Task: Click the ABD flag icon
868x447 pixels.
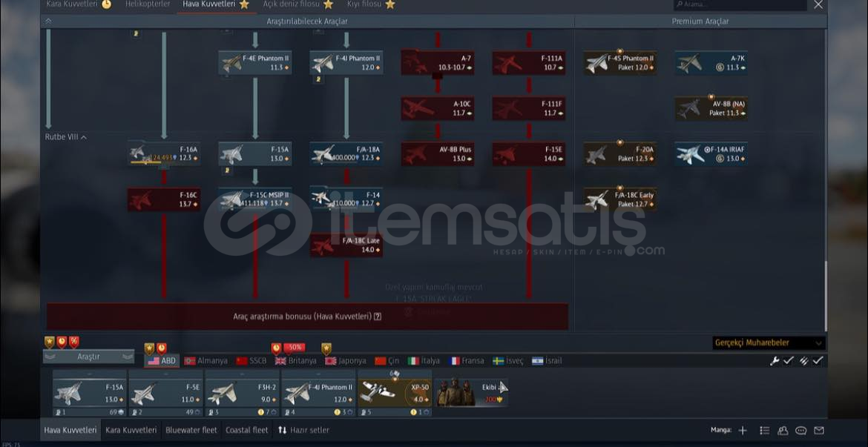Action: [x=154, y=361]
